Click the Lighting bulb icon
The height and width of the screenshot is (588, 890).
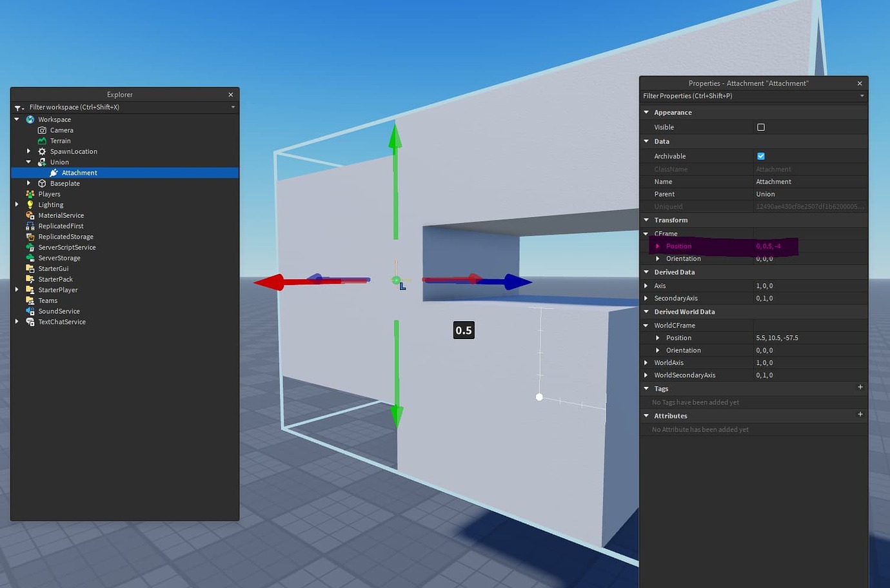pyautogui.click(x=30, y=204)
